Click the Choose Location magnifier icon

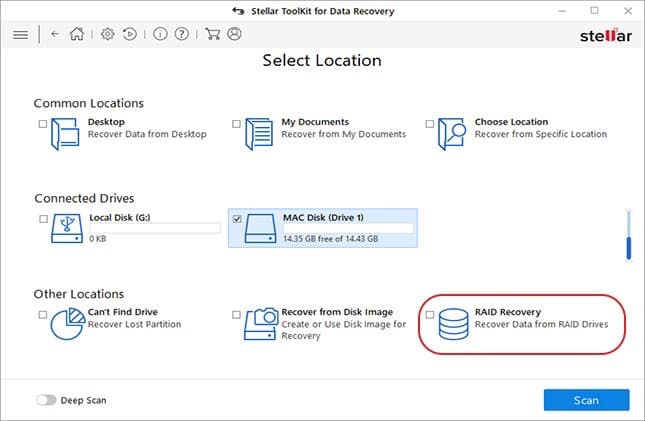click(x=452, y=134)
